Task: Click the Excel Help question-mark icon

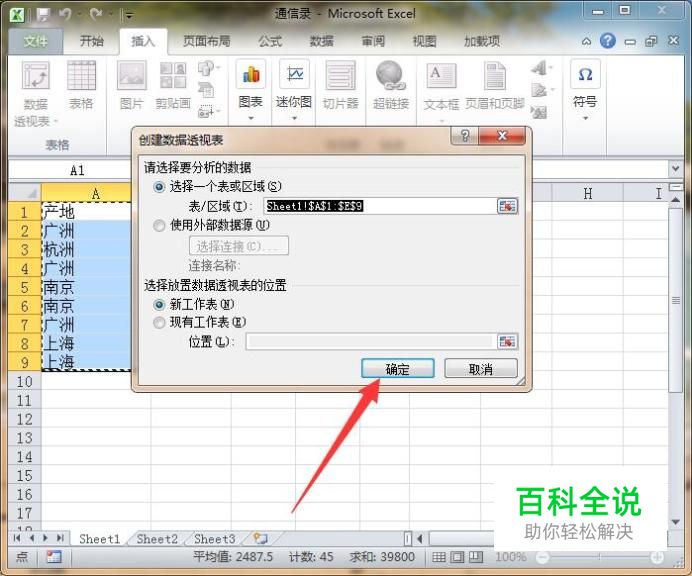Action: click(x=608, y=41)
